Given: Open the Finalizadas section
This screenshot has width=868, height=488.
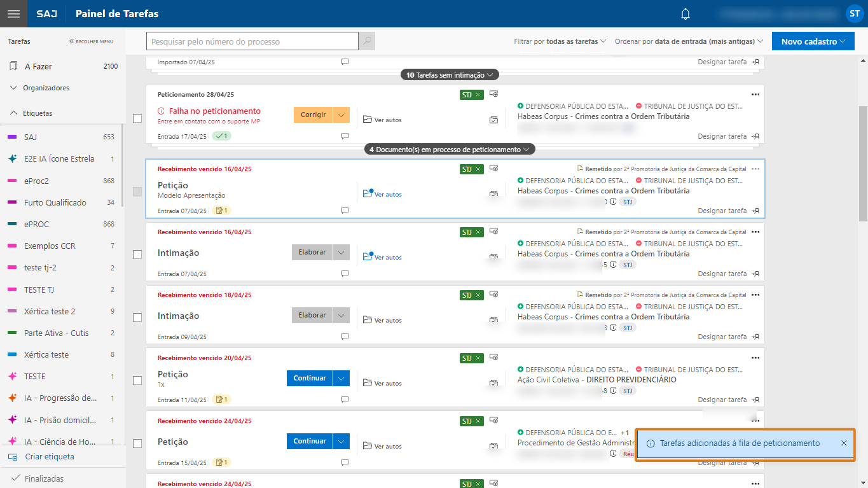Looking at the screenshot, I should click(x=43, y=478).
